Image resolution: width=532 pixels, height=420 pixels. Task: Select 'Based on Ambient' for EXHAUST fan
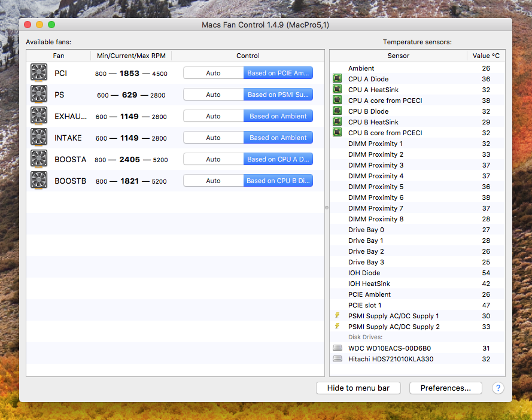pos(278,116)
